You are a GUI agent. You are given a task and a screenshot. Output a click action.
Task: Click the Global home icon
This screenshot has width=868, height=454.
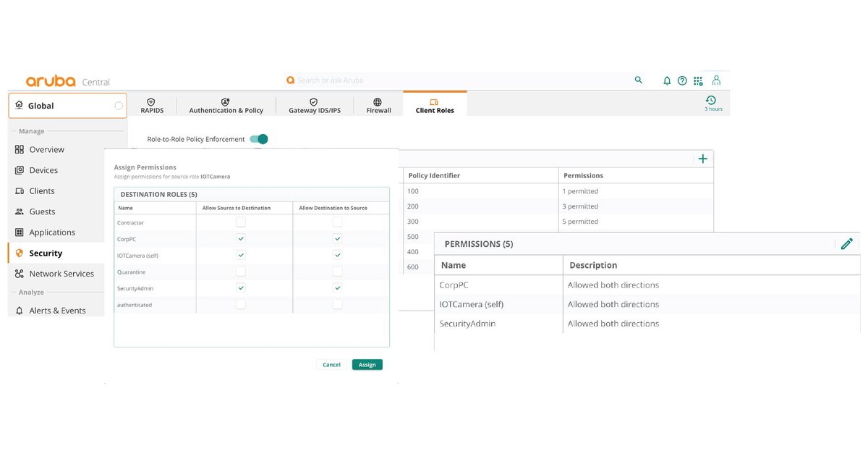tap(19, 105)
